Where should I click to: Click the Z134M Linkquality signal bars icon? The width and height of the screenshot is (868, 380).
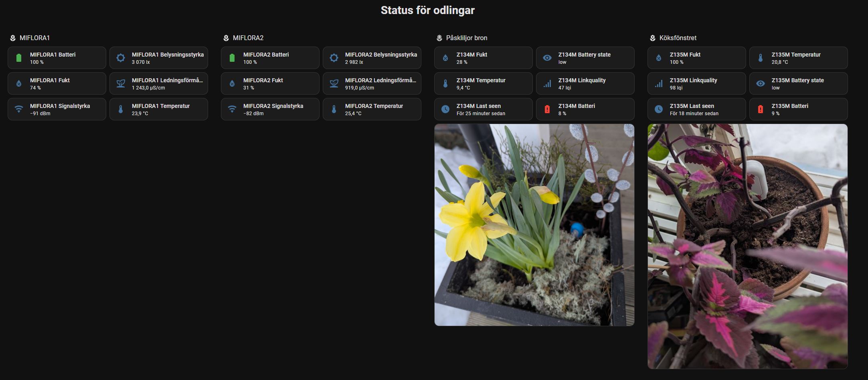coord(547,83)
